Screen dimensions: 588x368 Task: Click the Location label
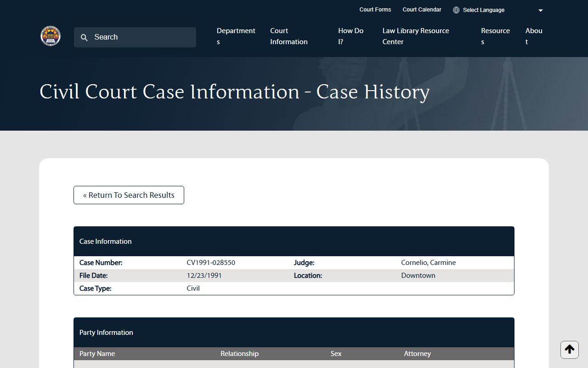click(x=308, y=276)
